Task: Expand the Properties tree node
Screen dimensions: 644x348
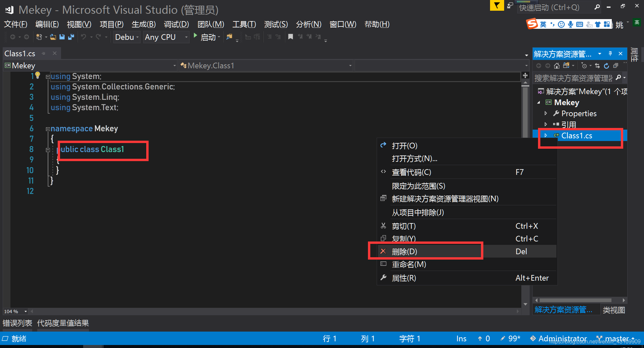Action: click(546, 113)
